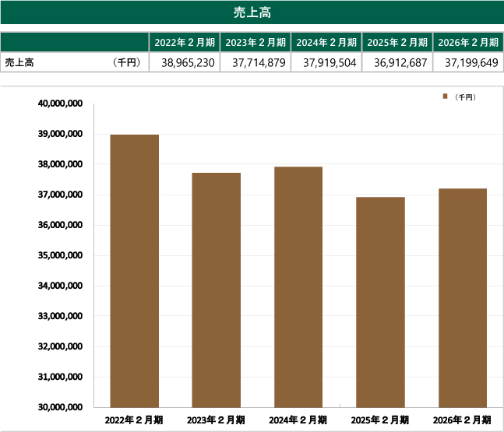Screen dimensions: 504x432
Task: Click the 38,000,000 y-axis label
Action: (x=60, y=164)
